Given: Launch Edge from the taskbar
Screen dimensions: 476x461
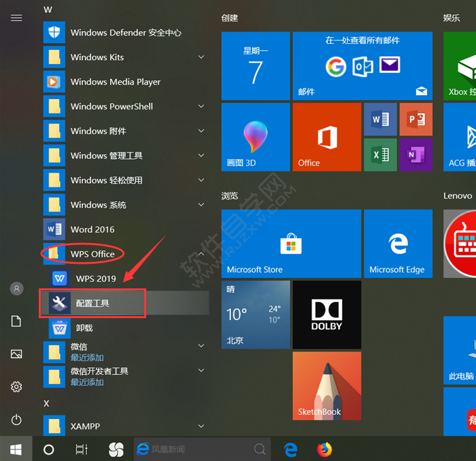Looking at the screenshot, I should [x=291, y=449].
